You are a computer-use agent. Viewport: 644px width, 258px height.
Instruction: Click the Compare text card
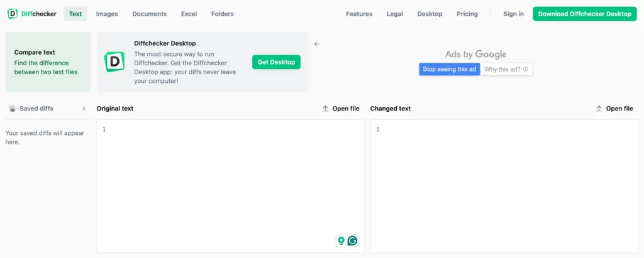48,62
